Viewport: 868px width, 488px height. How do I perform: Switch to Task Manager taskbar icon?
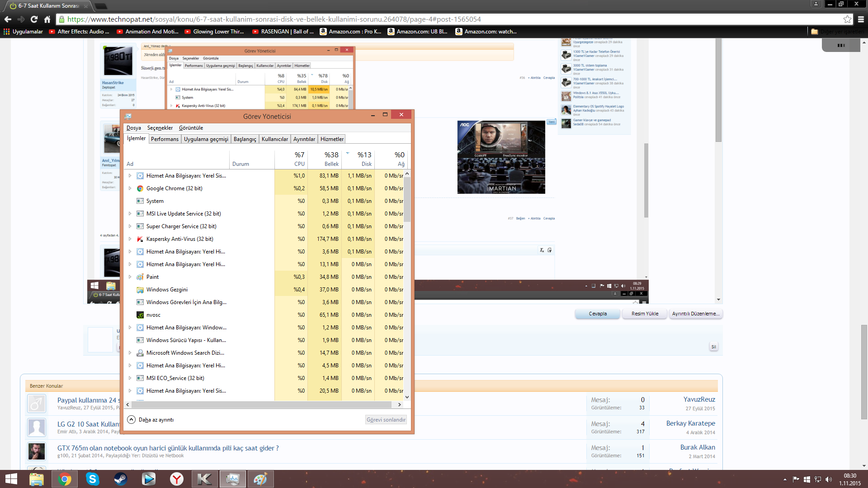[x=233, y=479]
